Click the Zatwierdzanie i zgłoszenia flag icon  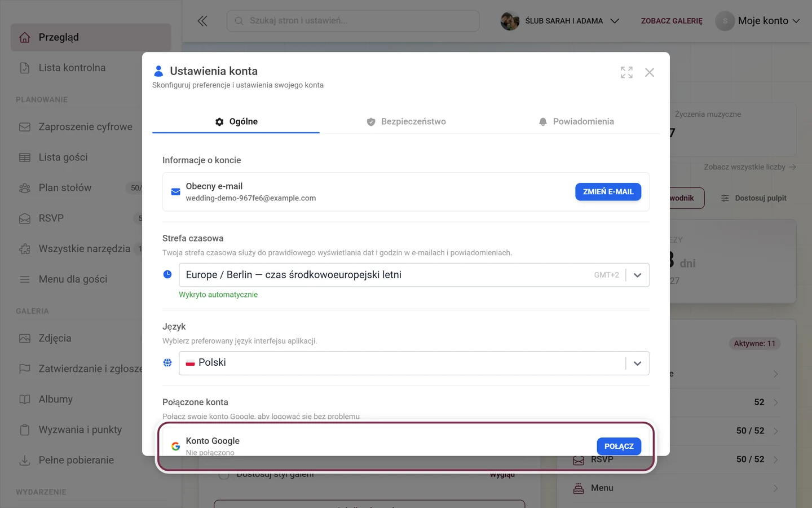[25, 369]
